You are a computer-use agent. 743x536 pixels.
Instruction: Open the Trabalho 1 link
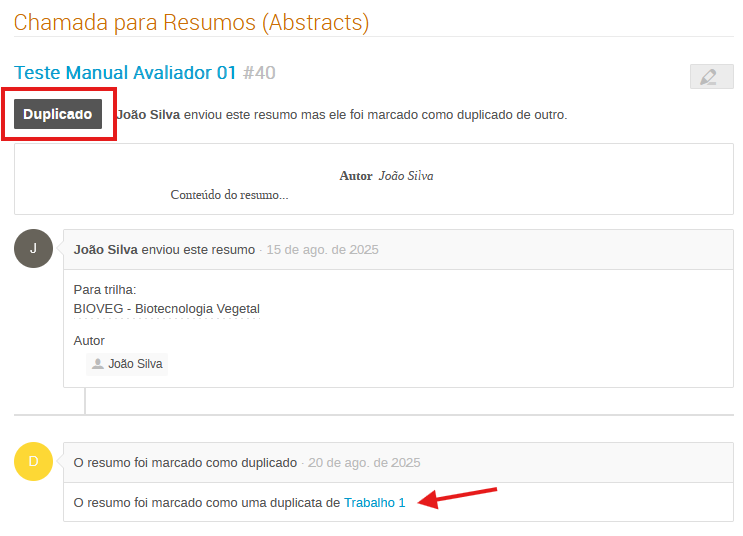tap(375, 503)
